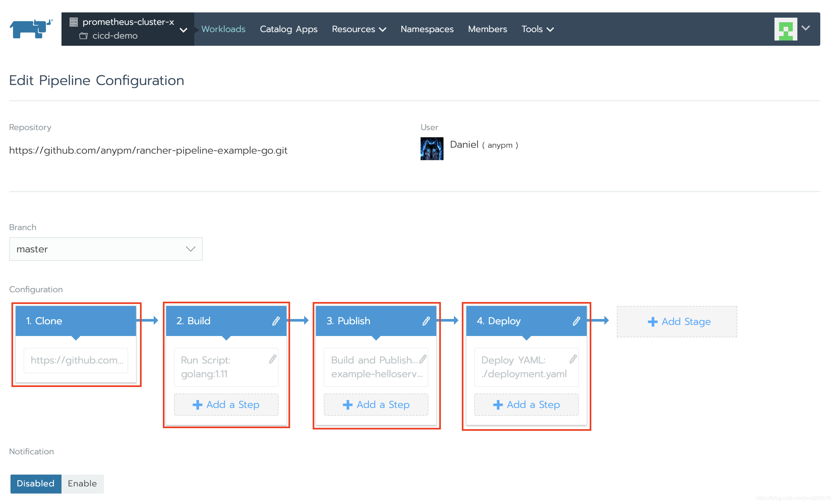Click the Daniel user name text
The width and height of the screenshot is (834, 504).
464,145
